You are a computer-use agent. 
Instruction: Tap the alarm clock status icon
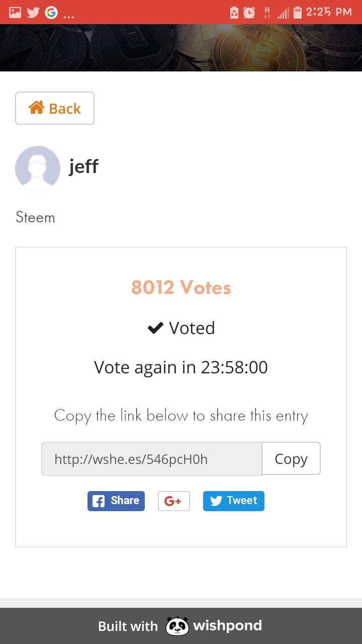coord(249,12)
